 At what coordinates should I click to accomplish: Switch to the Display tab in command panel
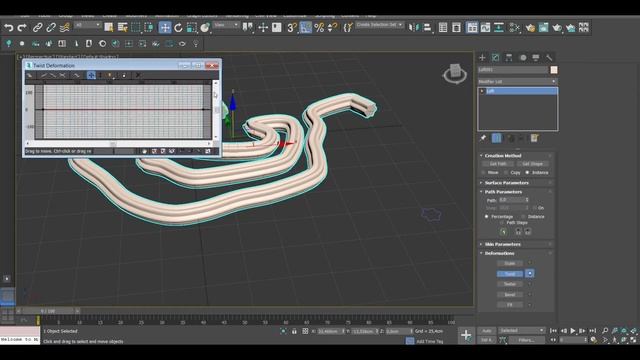click(x=536, y=58)
